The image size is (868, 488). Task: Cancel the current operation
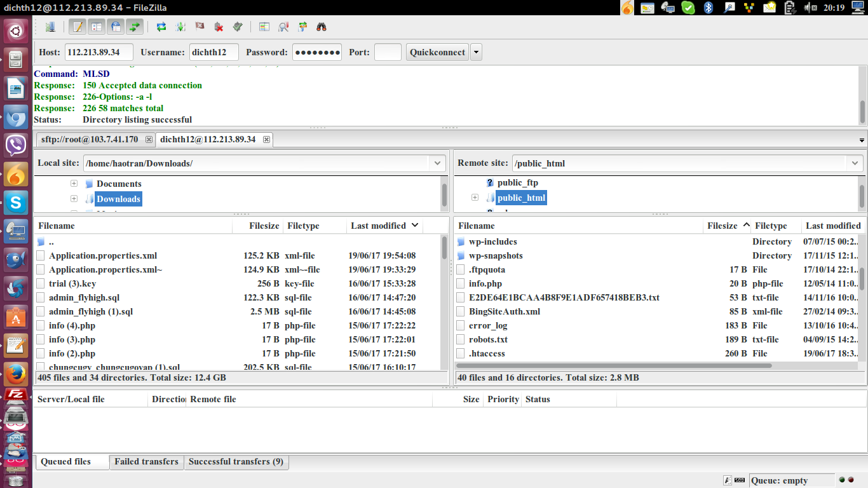click(200, 27)
